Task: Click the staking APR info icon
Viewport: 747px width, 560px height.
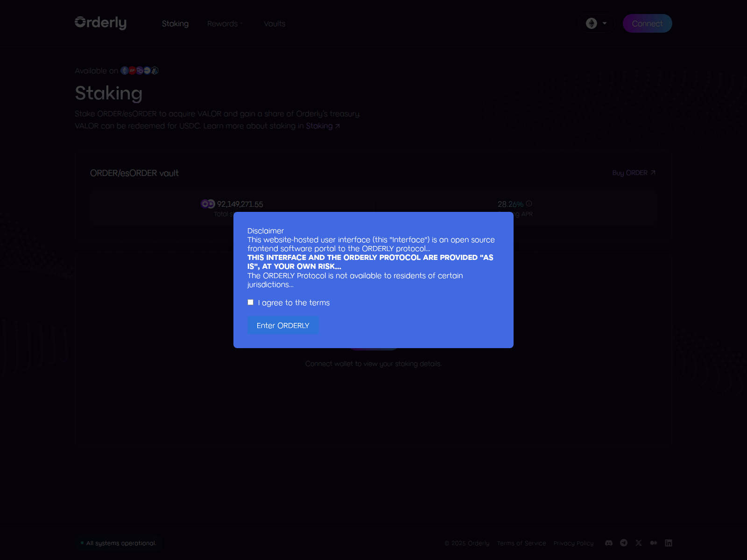Action: [529, 203]
